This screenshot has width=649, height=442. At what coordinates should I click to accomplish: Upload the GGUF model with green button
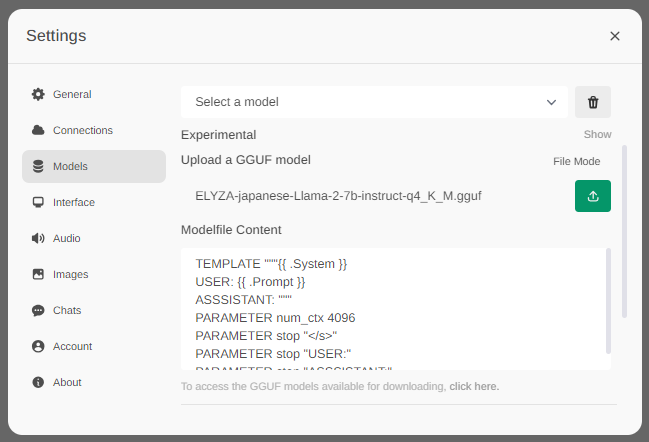click(x=593, y=196)
